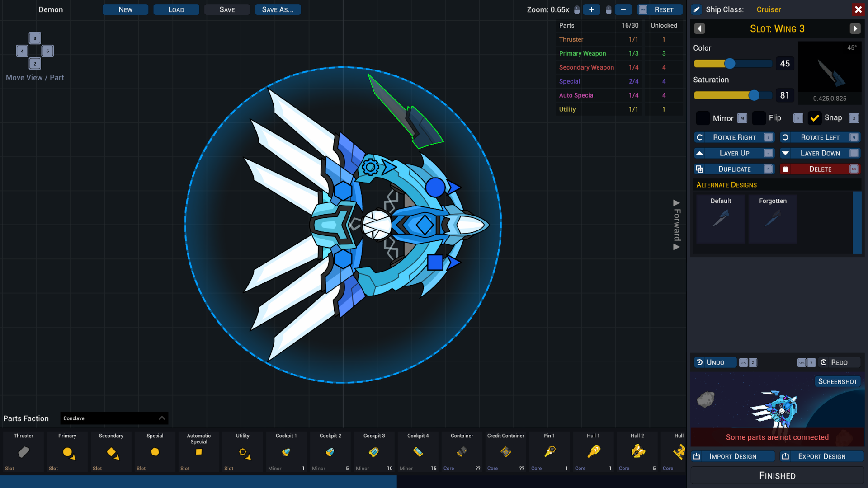Click the Rotate Left icon

pyautogui.click(x=786, y=137)
